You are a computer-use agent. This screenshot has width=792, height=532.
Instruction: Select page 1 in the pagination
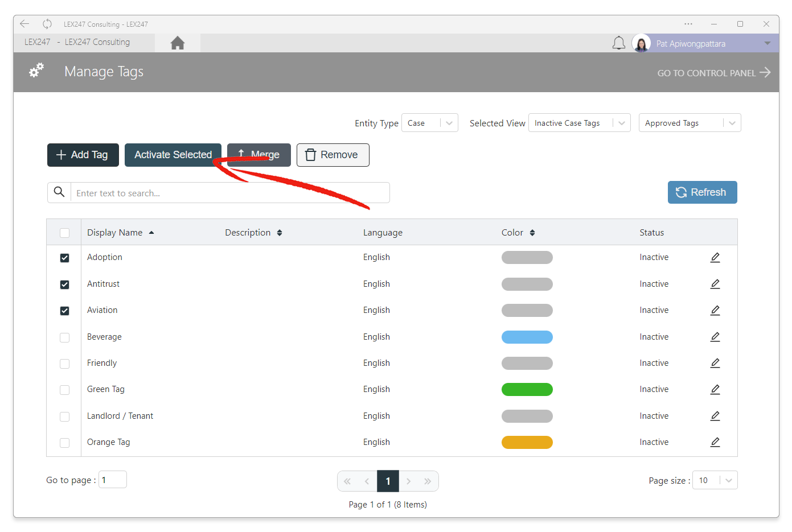[x=388, y=481]
